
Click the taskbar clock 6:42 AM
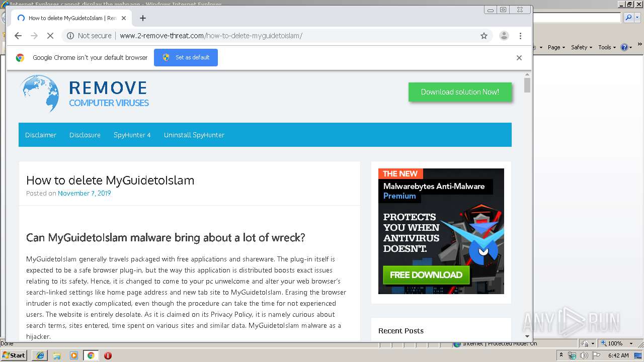point(618,355)
